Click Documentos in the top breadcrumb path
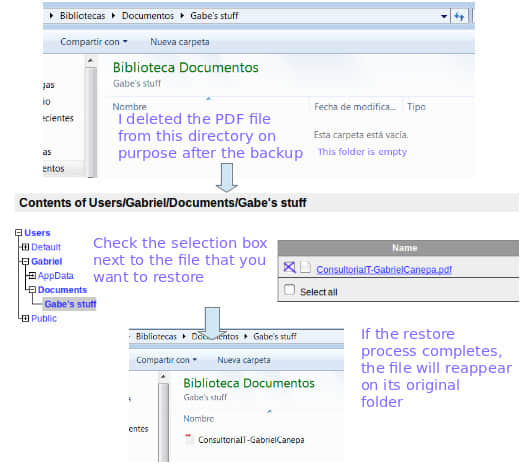 pyautogui.click(x=148, y=16)
